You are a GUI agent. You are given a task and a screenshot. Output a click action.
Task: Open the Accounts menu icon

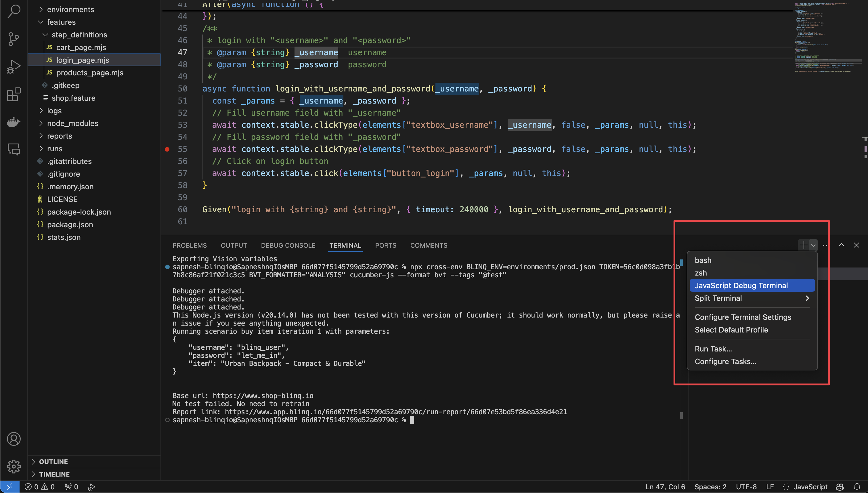(x=14, y=439)
